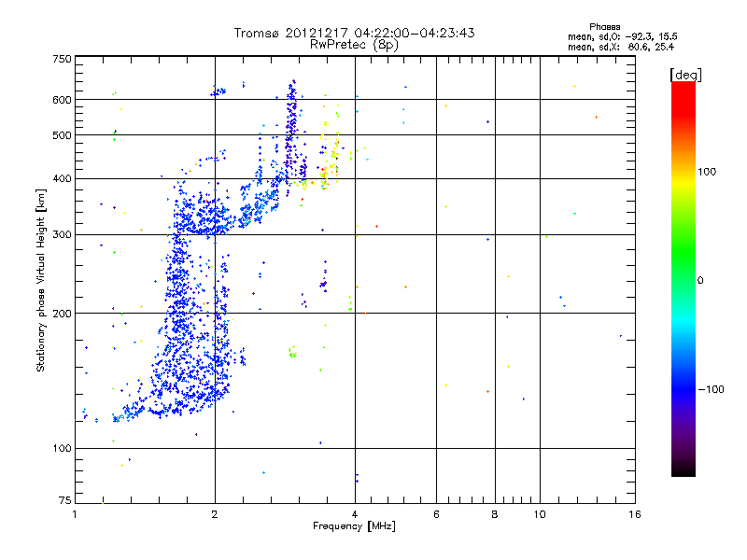Click the y-axis tick label '100'
The height and width of the screenshot is (560, 747).
pos(63,448)
